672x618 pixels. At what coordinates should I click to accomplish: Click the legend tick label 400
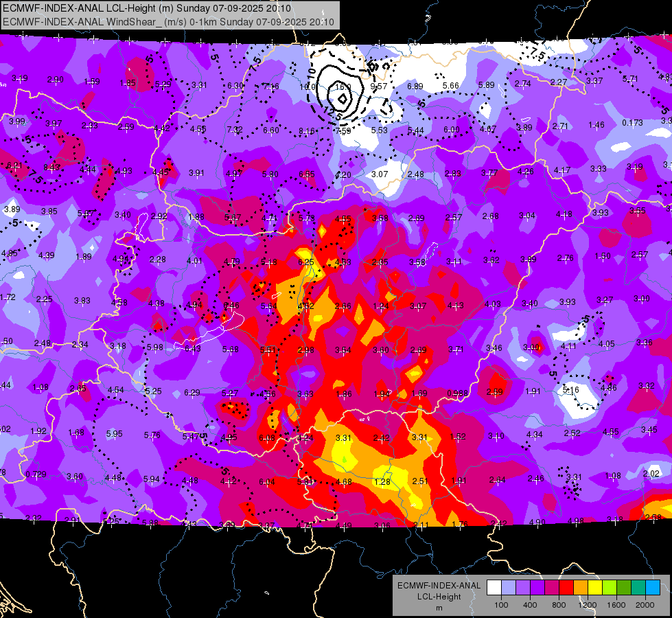click(x=530, y=605)
